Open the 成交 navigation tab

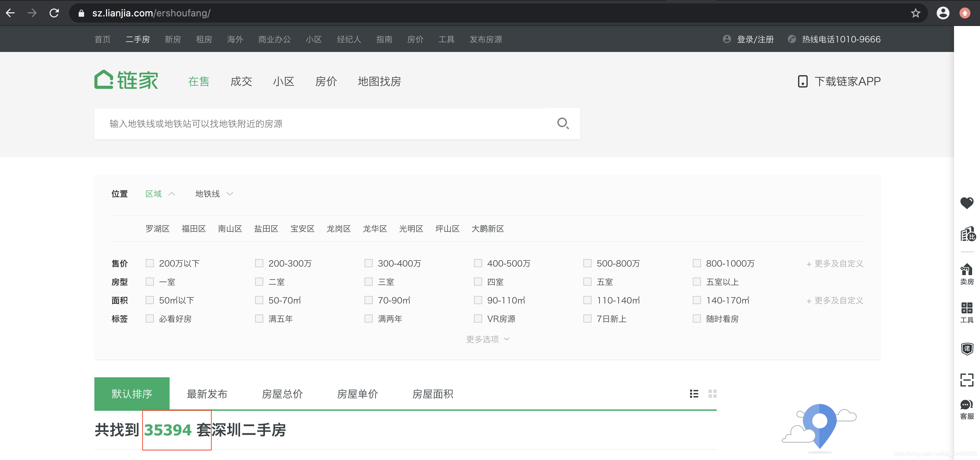point(241,81)
